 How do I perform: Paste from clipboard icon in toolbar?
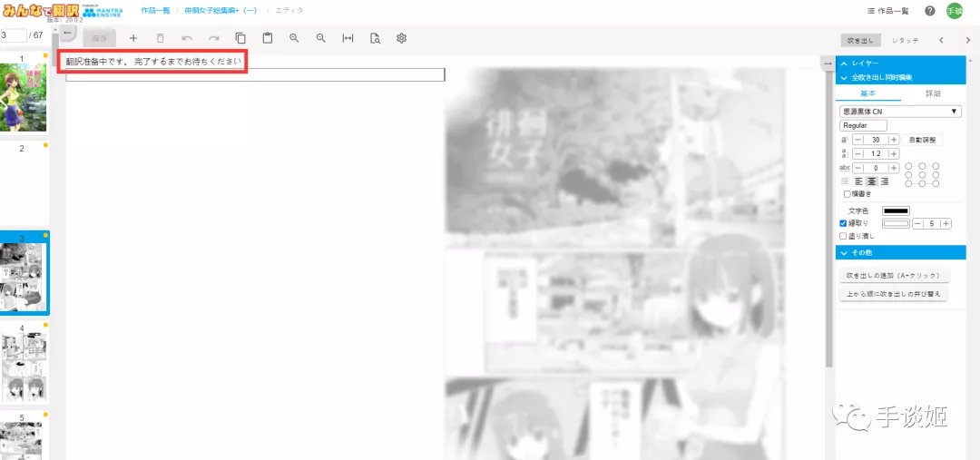(x=268, y=38)
